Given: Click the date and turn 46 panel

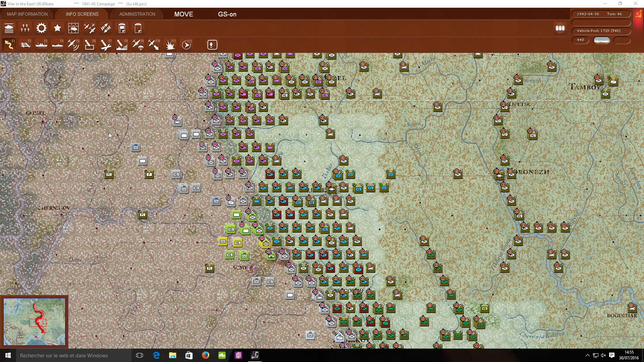Looking at the screenshot, I should tap(601, 14).
